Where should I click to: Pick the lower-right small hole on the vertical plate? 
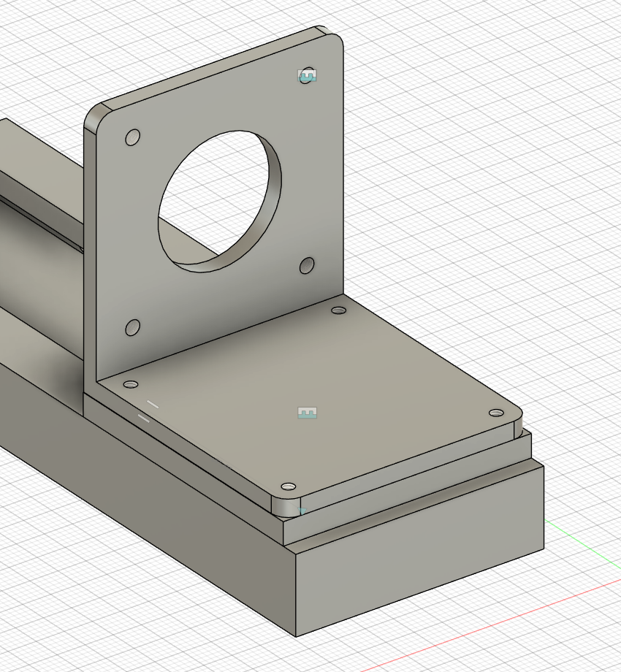(307, 265)
